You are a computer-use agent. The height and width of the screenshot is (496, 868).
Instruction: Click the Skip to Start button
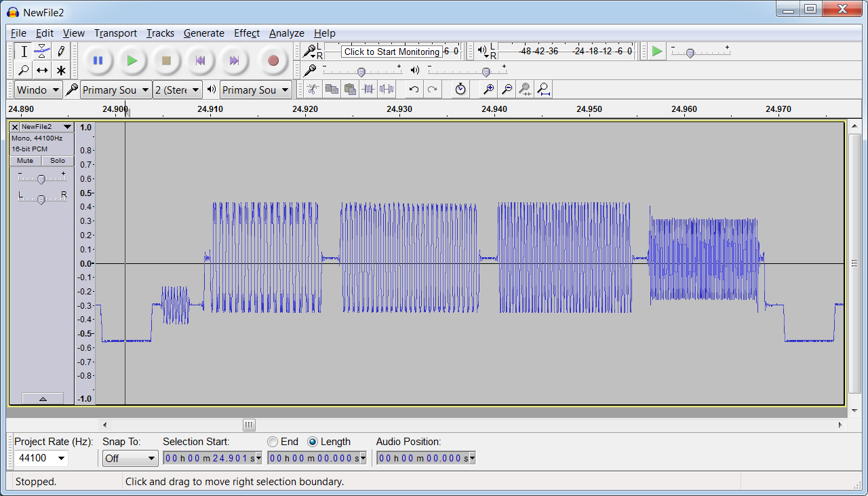point(200,60)
